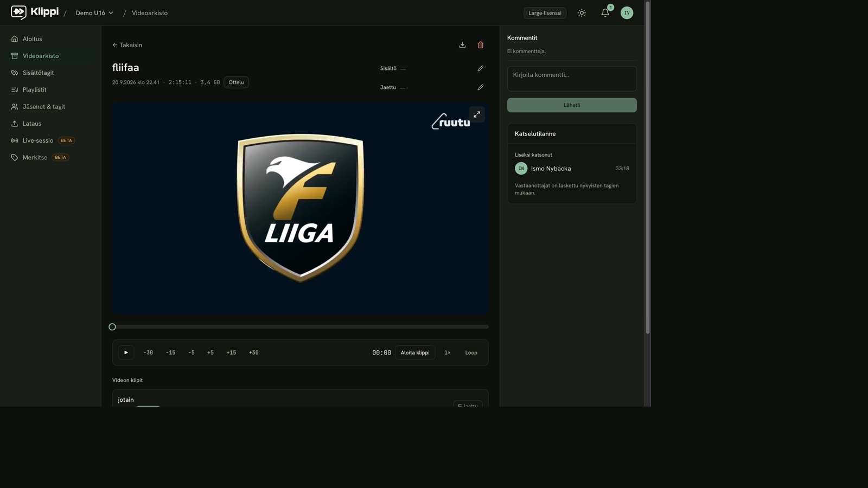Open Videoarkisto in sidebar
868x488 pixels.
tap(50, 56)
